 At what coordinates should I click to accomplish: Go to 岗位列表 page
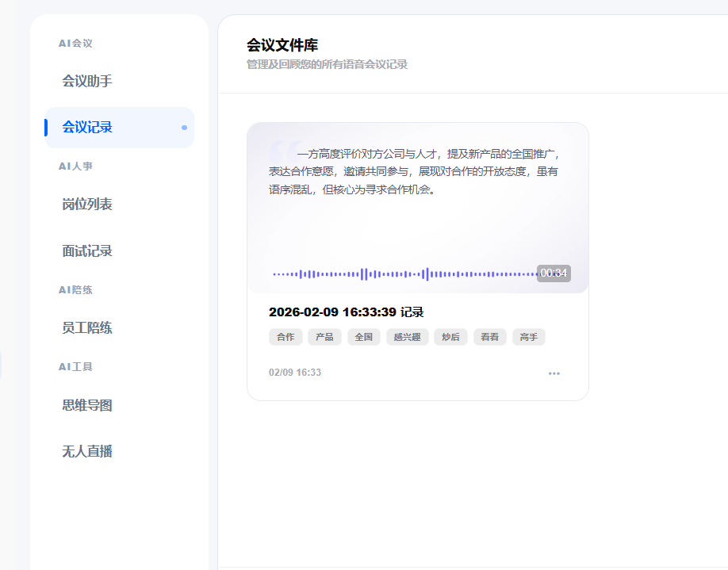pos(87,205)
